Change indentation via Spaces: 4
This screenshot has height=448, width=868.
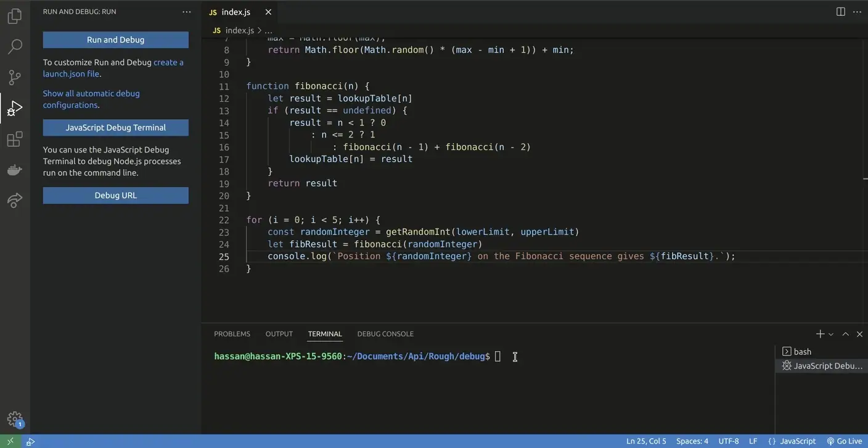(692, 441)
